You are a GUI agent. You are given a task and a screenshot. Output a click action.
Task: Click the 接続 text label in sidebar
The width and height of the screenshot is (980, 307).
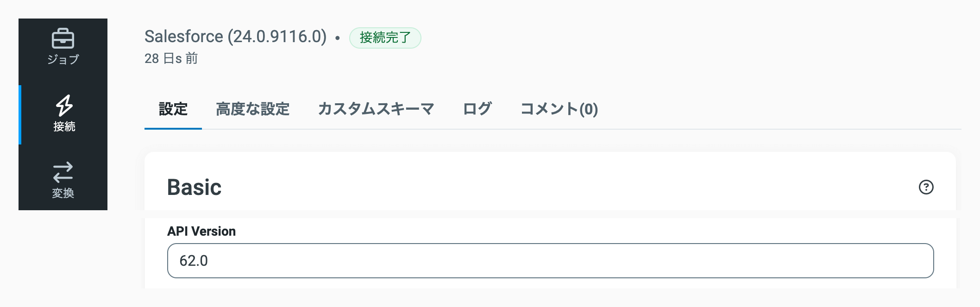point(64,126)
